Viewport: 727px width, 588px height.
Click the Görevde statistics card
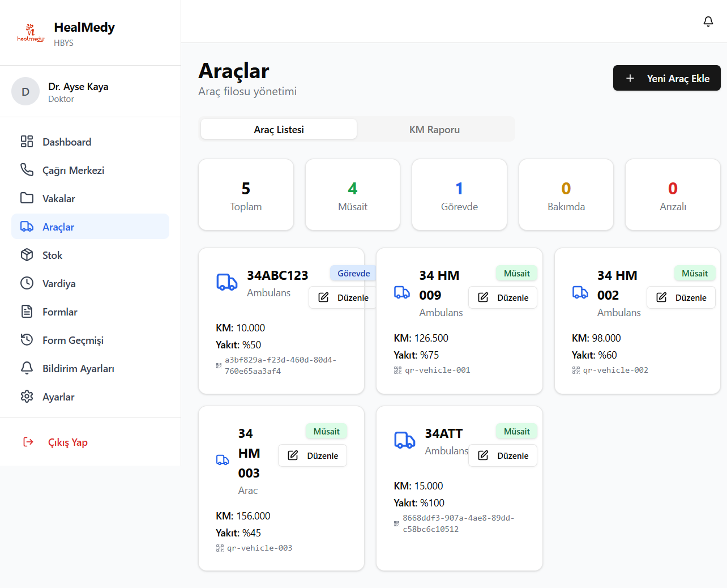pos(459,195)
